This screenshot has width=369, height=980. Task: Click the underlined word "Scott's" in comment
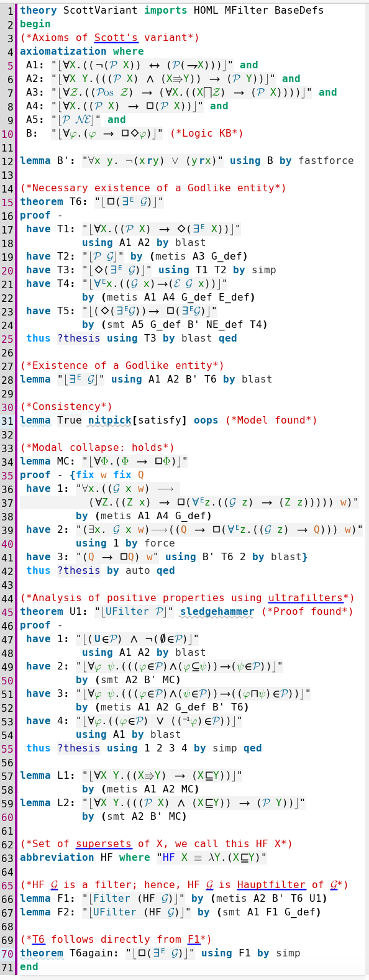click(116, 38)
